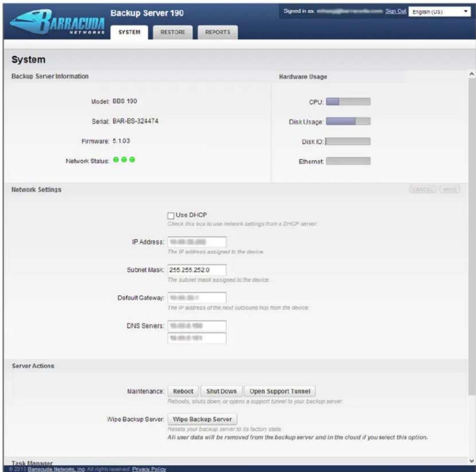
Task: Click the second DNS Servers field
Action: [x=197, y=338]
